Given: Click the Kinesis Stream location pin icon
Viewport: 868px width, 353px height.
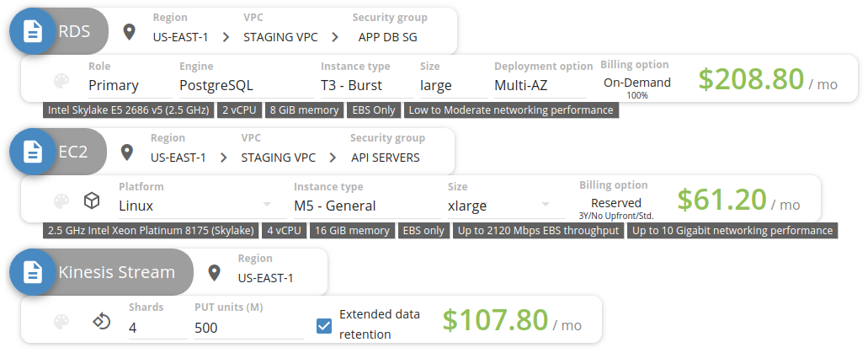Looking at the screenshot, I should [x=214, y=272].
